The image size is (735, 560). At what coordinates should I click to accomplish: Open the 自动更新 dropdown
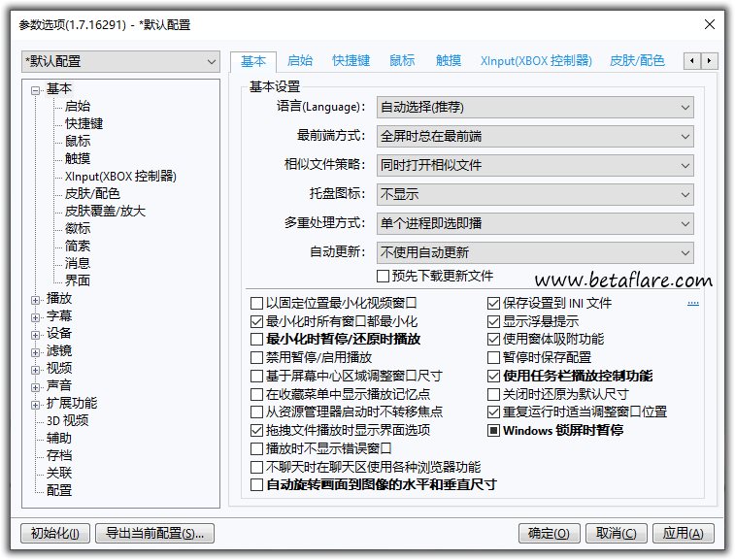coord(535,253)
